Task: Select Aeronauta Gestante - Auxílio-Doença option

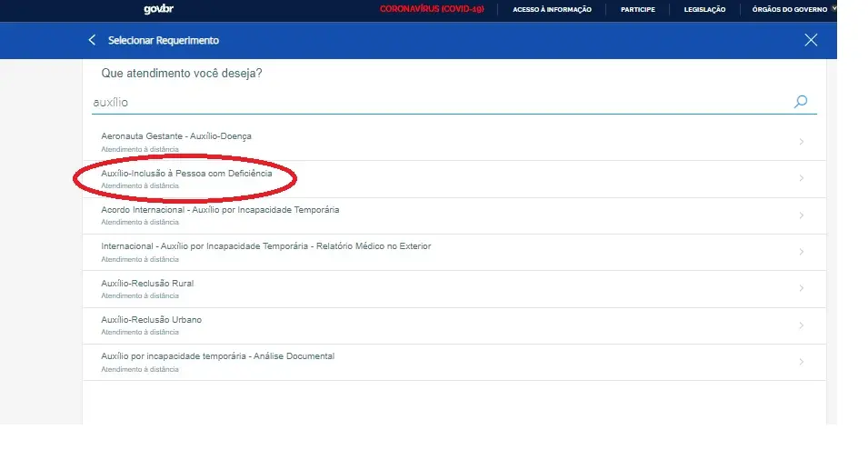Action: pos(176,136)
